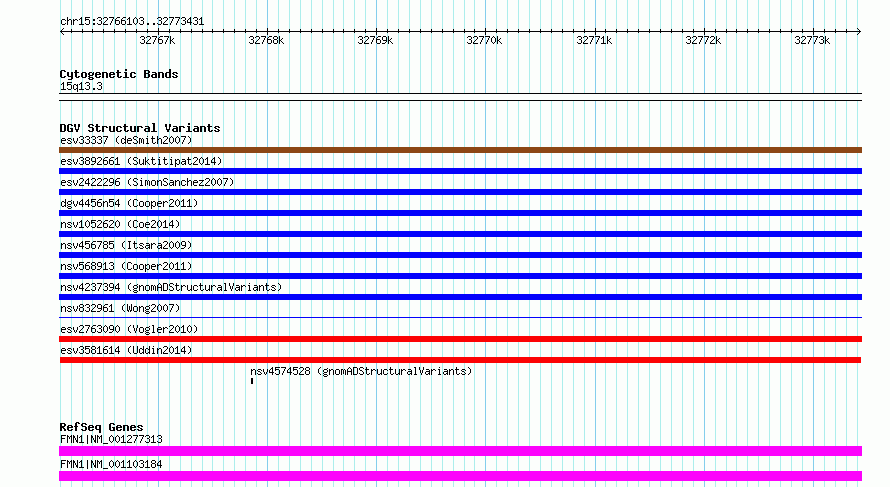Click the chr15:32766103..32773431 coordinate text
The height and width of the screenshot is (487, 890).
click(x=132, y=22)
